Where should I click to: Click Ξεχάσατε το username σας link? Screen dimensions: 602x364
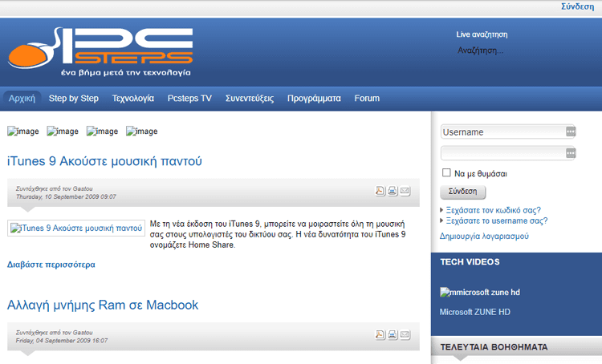[x=497, y=221]
